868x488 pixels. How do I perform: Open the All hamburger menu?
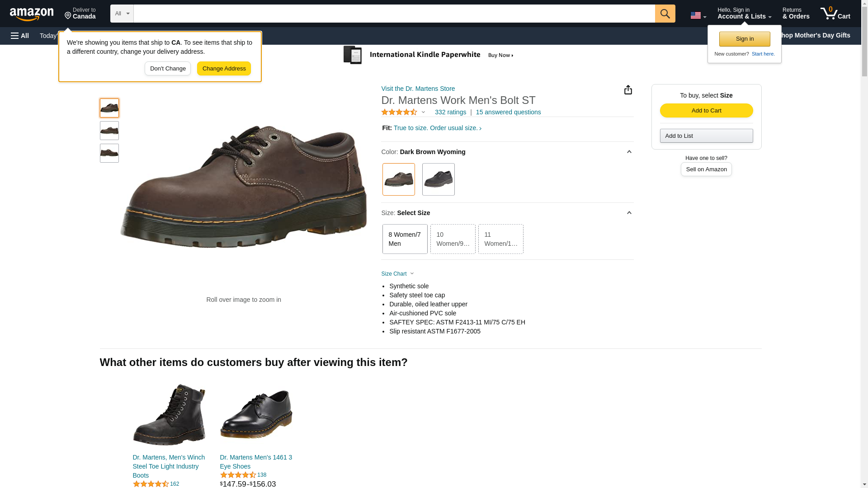[20, 36]
